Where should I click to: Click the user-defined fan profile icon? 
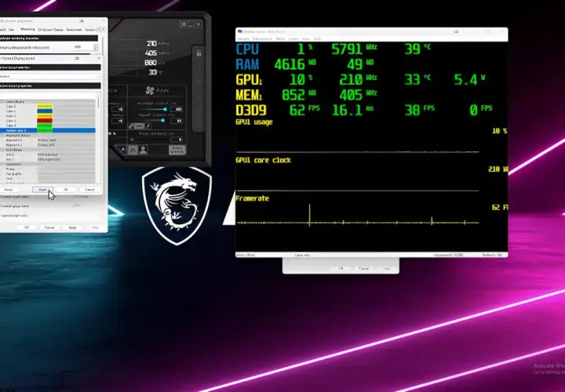[x=143, y=150]
